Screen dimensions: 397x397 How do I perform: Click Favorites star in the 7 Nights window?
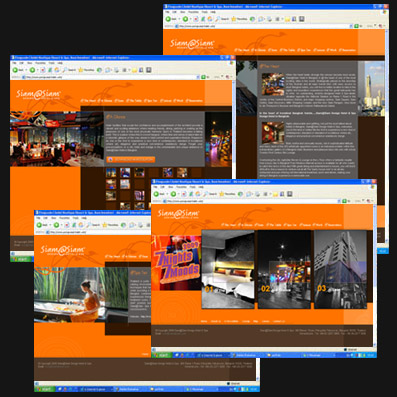pyautogui.click(x=222, y=194)
